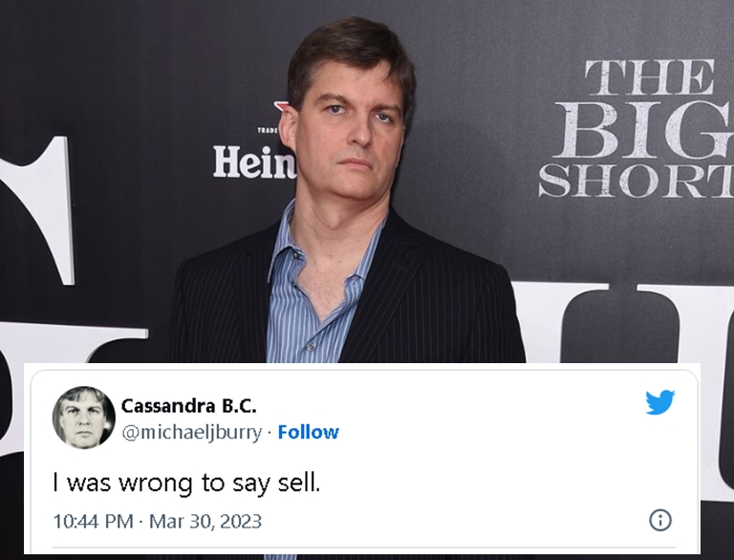This screenshot has width=734, height=560.
Task: Click the Heineken logo on the backdrop
Action: [x=253, y=162]
